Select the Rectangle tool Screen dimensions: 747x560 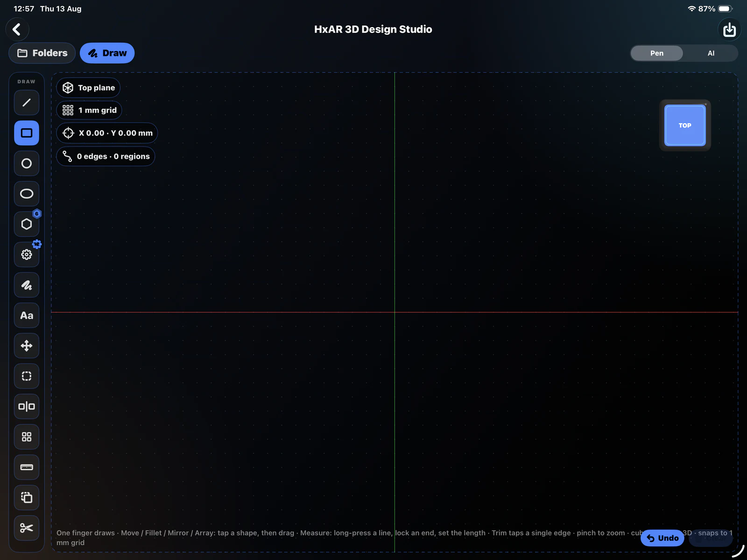pos(27,133)
